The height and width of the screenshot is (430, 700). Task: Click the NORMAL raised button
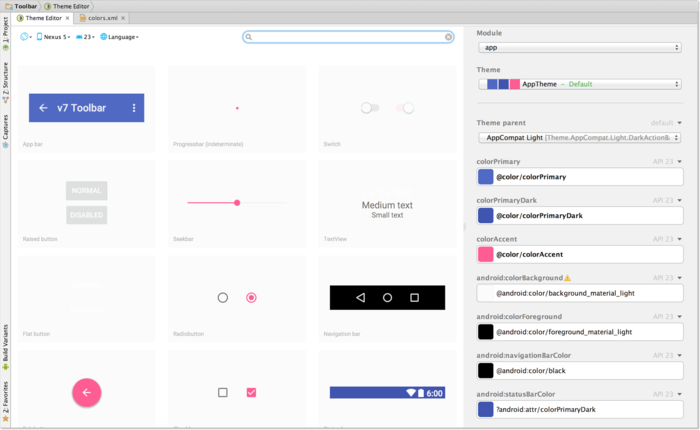tap(87, 191)
